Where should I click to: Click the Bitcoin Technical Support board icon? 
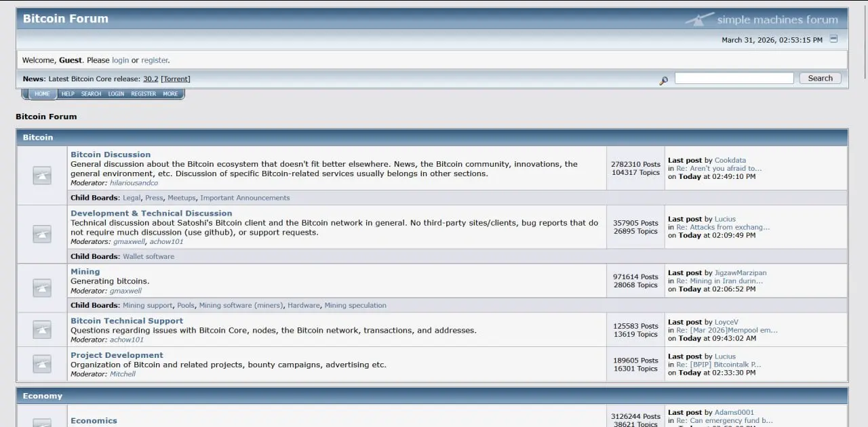[42, 329]
